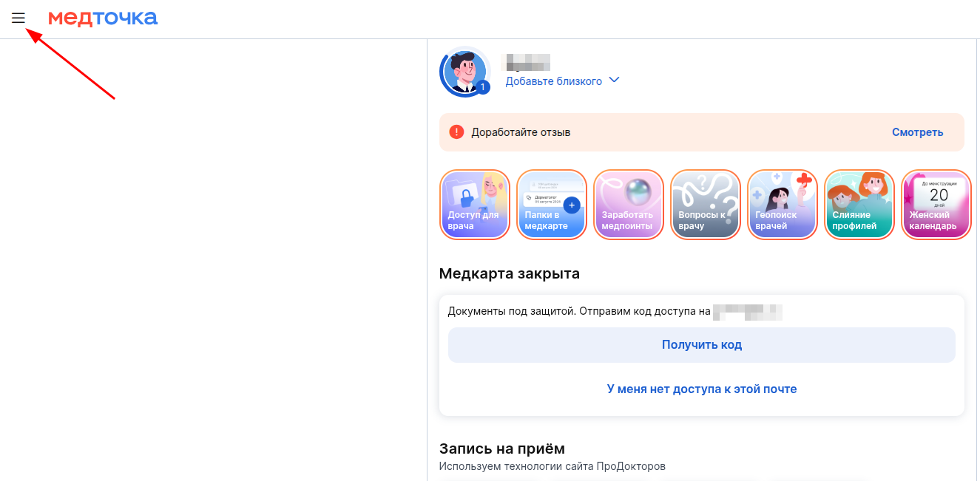The height and width of the screenshot is (481, 980).
Task: Click the Медточка logo
Action: [x=103, y=18]
